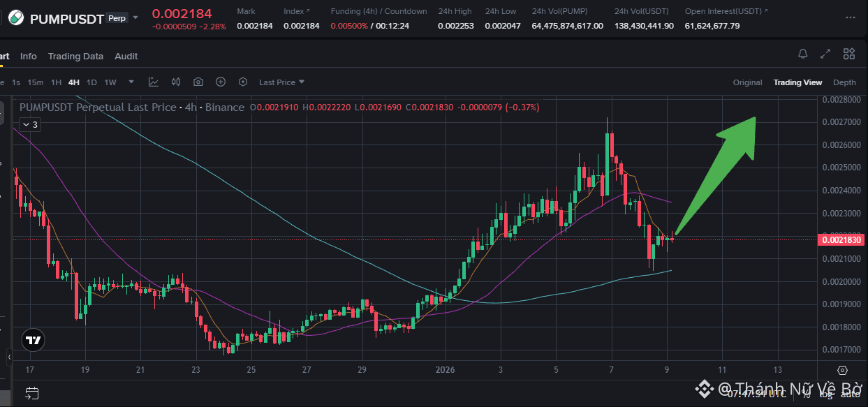Click the collapse arrow on the chart's left edge
This screenshot has height=407, width=868.
pyautogui.click(x=9, y=357)
